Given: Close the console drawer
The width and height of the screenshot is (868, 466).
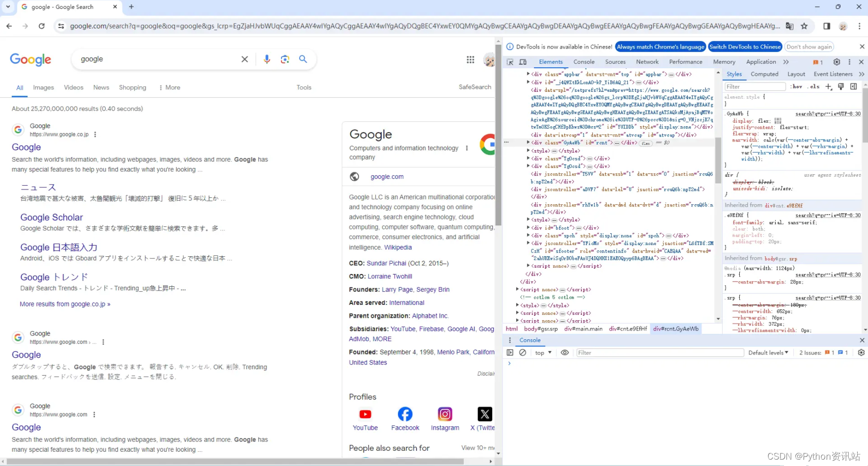Looking at the screenshot, I should click(x=862, y=340).
